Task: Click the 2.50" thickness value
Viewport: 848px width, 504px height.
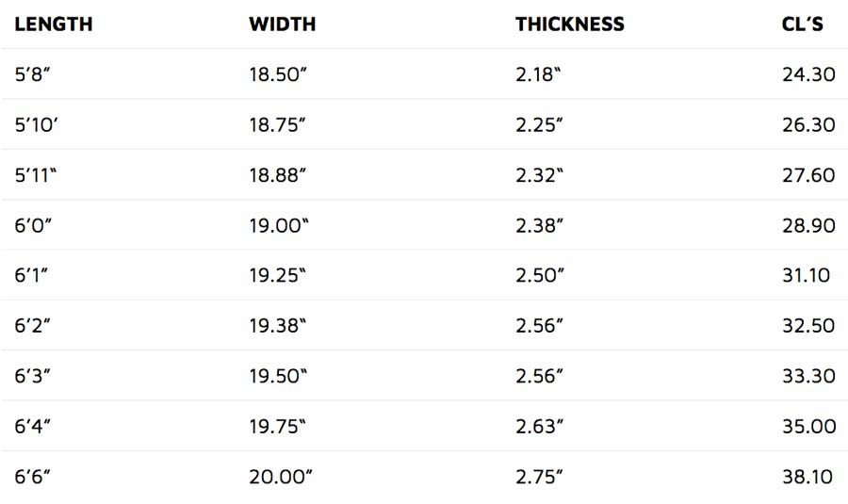Action: pos(539,275)
